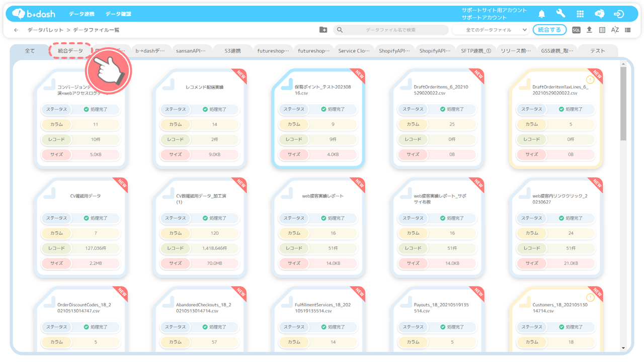Open the Service Clo… tab
Viewport: 644px width, 362px height.
click(x=354, y=51)
